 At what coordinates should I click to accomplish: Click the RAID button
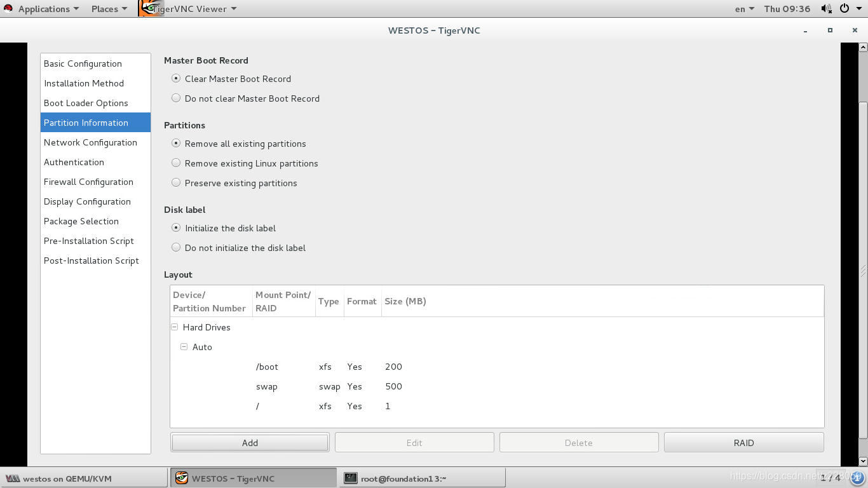(x=744, y=443)
